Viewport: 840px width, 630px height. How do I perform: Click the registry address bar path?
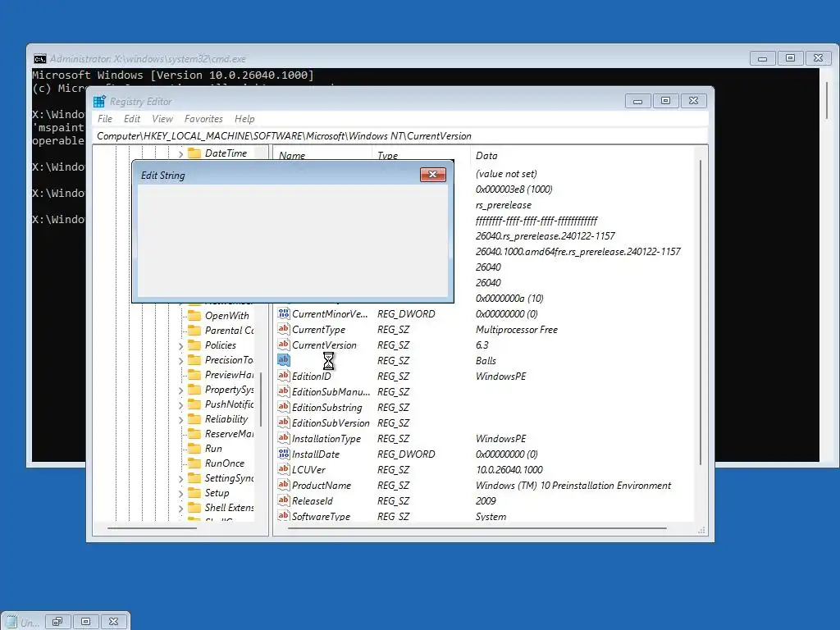(284, 136)
